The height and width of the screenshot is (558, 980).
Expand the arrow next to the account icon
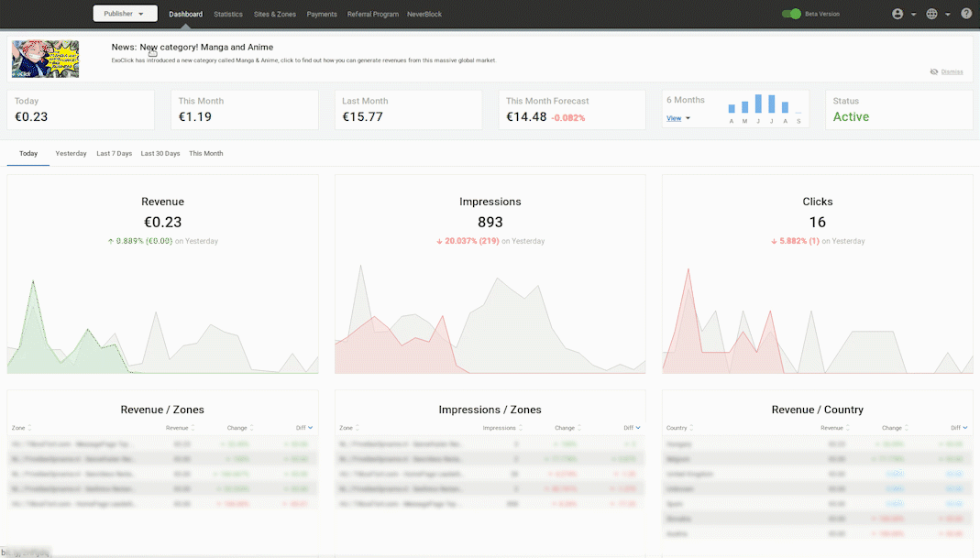[914, 15]
